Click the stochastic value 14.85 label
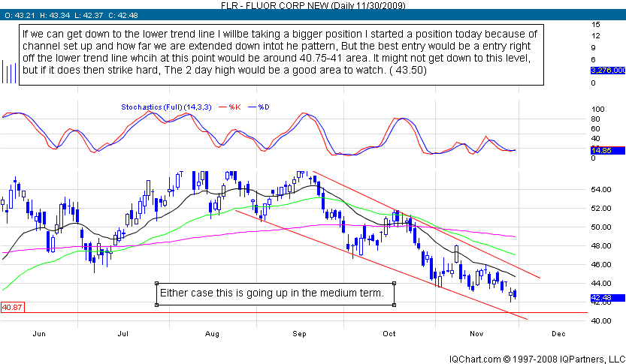 click(608, 150)
